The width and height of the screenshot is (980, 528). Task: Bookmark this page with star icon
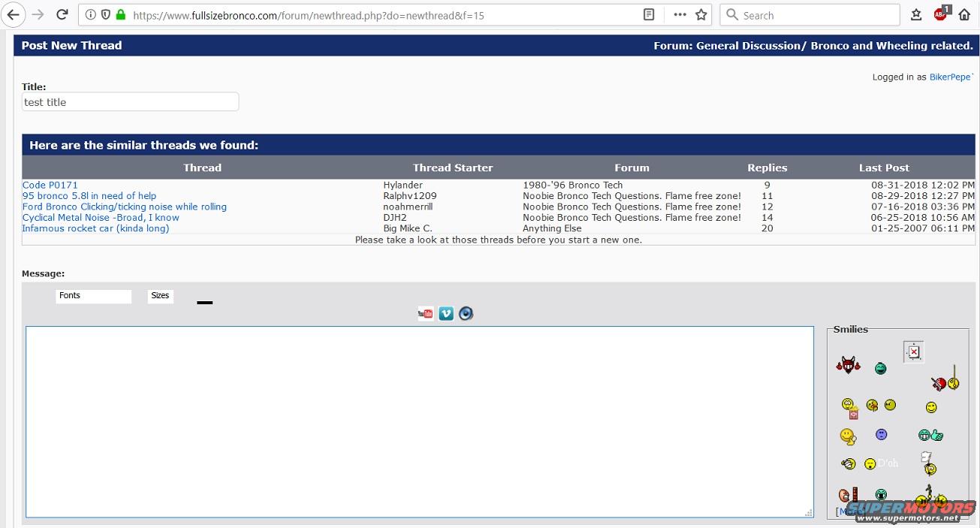point(701,15)
